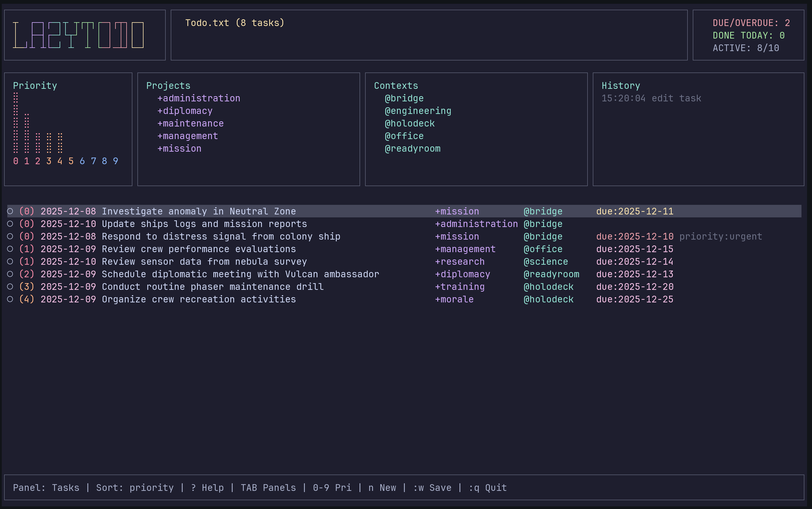Select @readyroom in Contexts panel
This screenshot has width=812, height=509.
[412, 148]
